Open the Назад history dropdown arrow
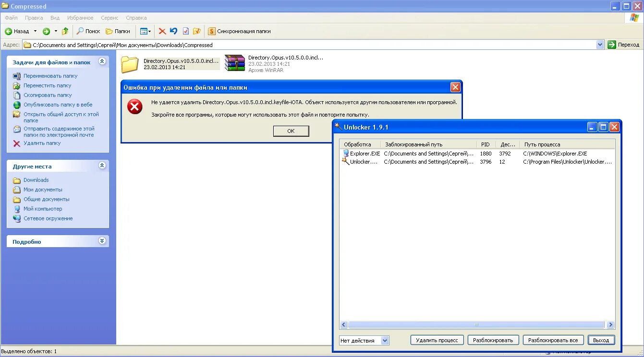The width and height of the screenshot is (644, 357). point(35,31)
